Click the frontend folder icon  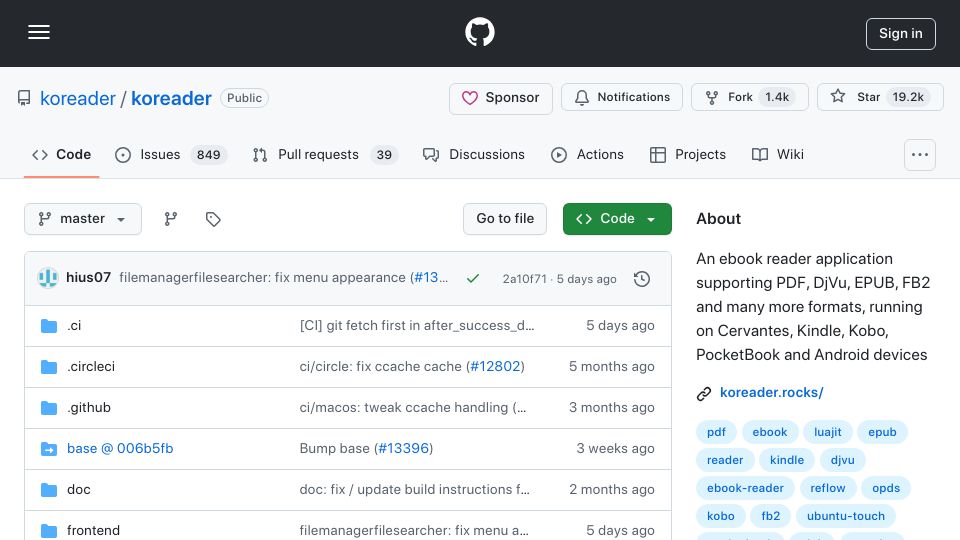(49, 531)
